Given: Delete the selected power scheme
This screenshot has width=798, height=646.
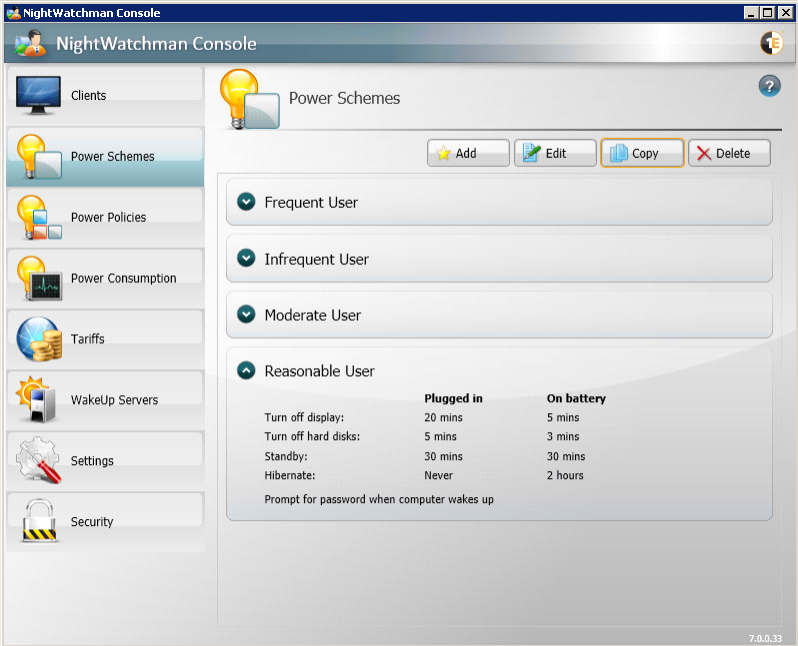Looking at the screenshot, I should tap(729, 153).
